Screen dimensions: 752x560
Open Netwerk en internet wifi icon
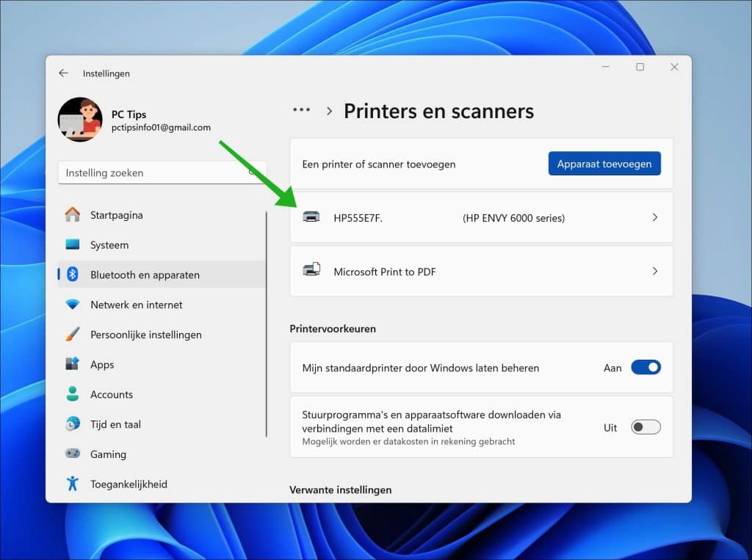pos(73,305)
